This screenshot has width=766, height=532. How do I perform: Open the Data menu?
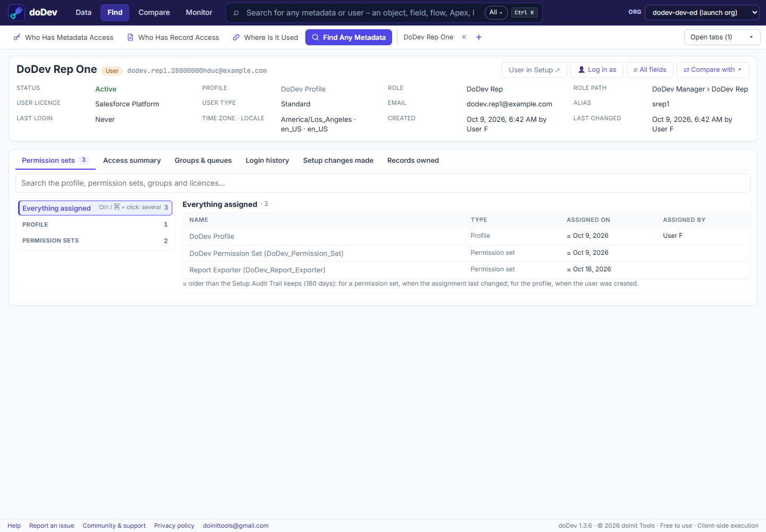84,13
